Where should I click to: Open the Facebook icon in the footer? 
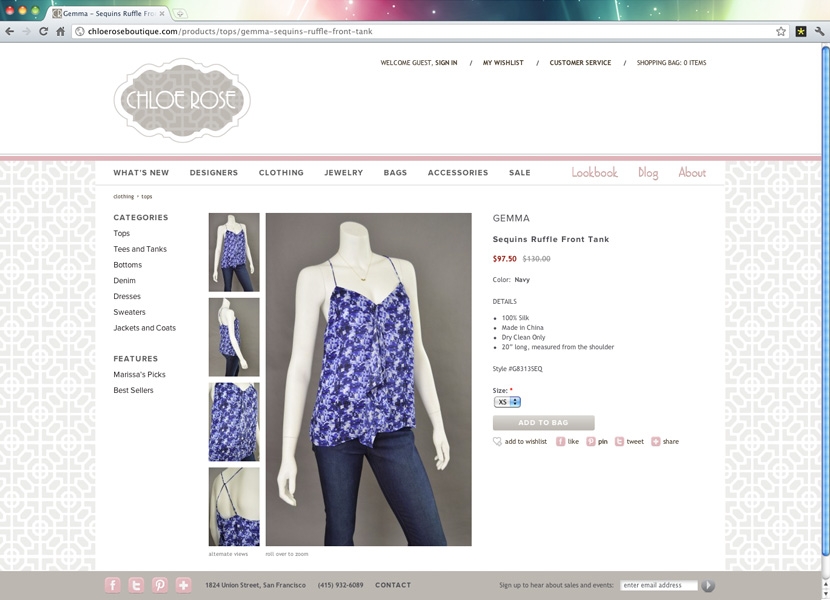(113, 585)
